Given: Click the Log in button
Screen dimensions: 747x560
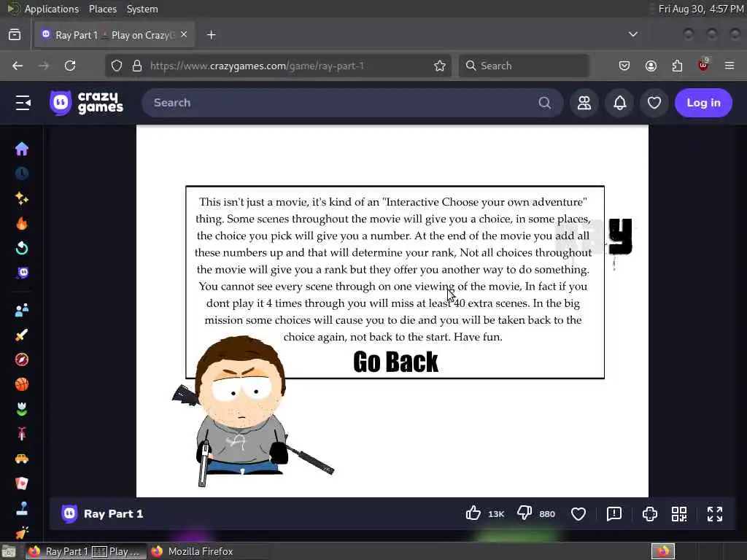Looking at the screenshot, I should tap(703, 103).
